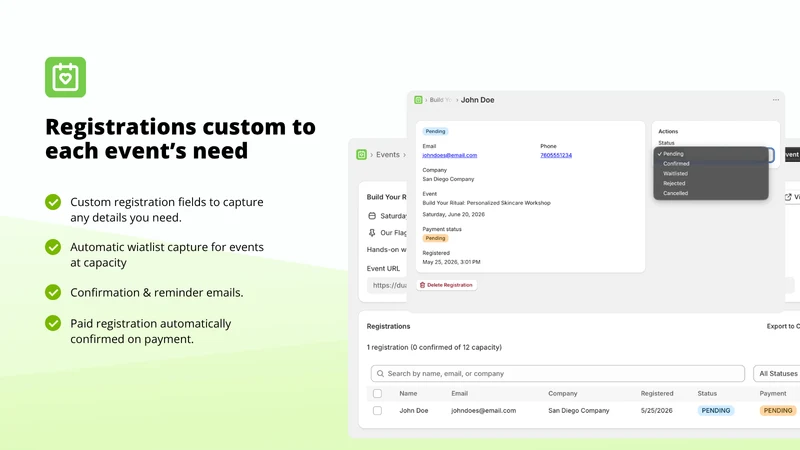The height and width of the screenshot is (450, 800).
Task: Click the location pin icon beside Our Flag
Action: (x=372, y=233)
